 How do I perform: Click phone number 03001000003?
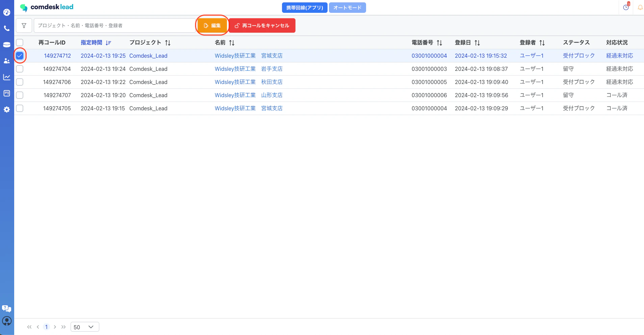click(x=429, y=69)
